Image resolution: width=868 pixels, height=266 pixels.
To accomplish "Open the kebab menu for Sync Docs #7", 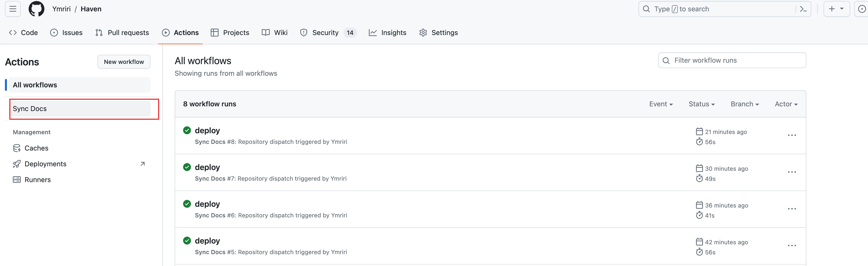I will pyautogui.click(x=792, y=172).
